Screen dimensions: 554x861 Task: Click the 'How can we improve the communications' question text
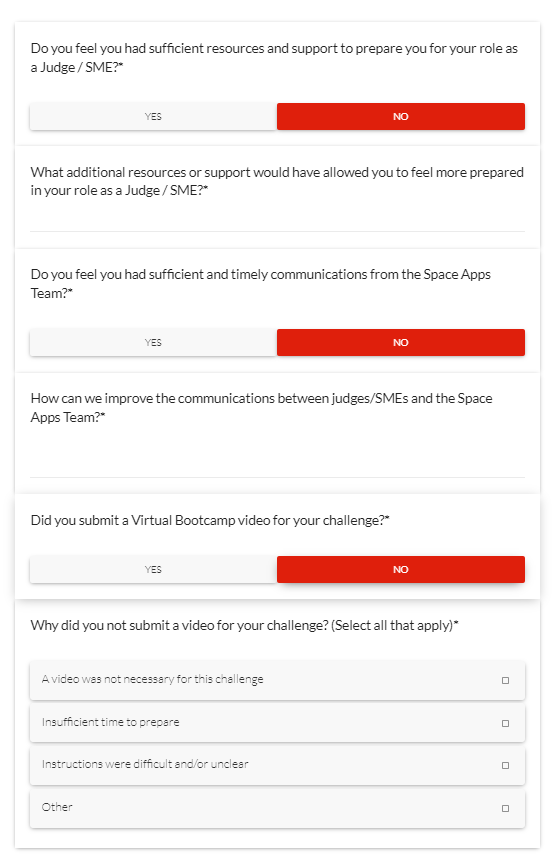[261, 407]
